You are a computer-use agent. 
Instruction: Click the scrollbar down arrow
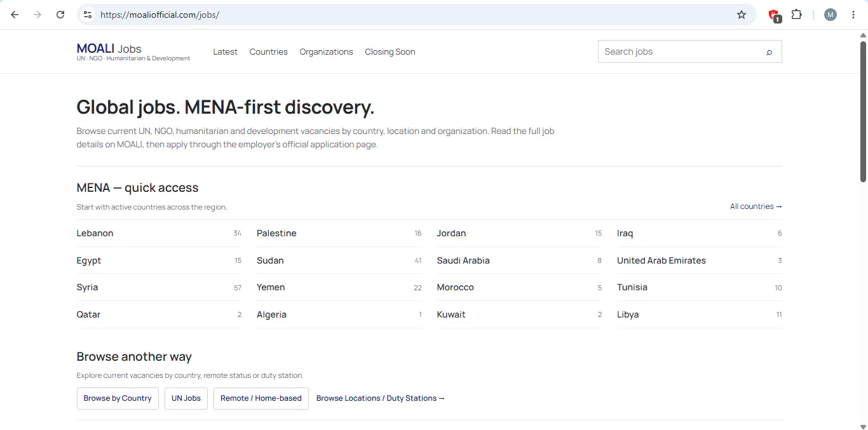pyautogui.click(x=863, y=426)
